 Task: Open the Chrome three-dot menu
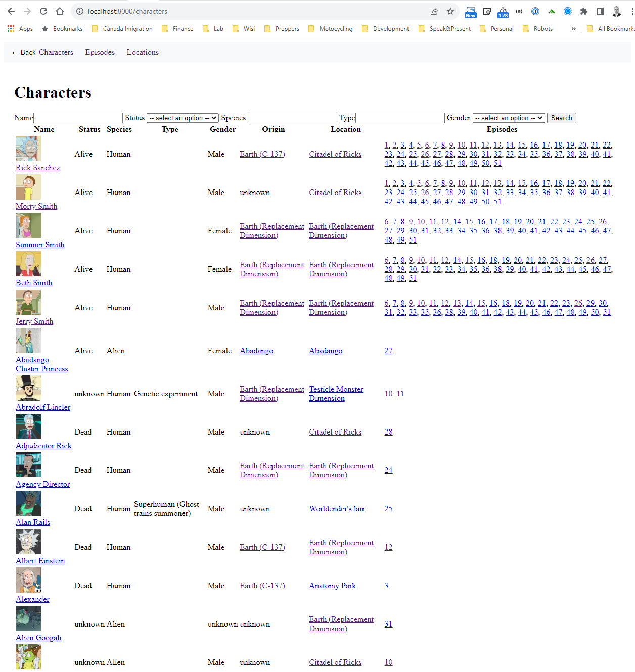[631, 11]
